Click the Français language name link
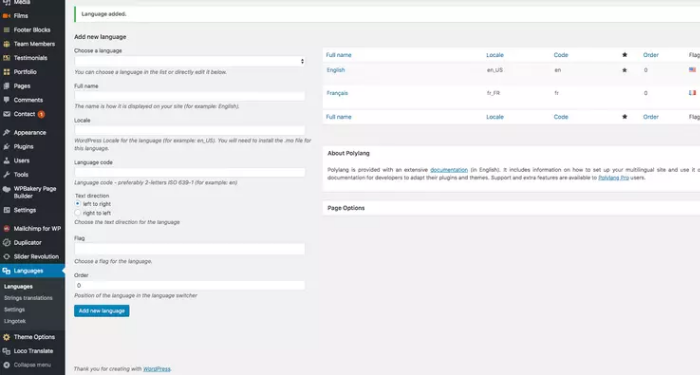Viewport: 700px width, 375px height. pos(337,93)
